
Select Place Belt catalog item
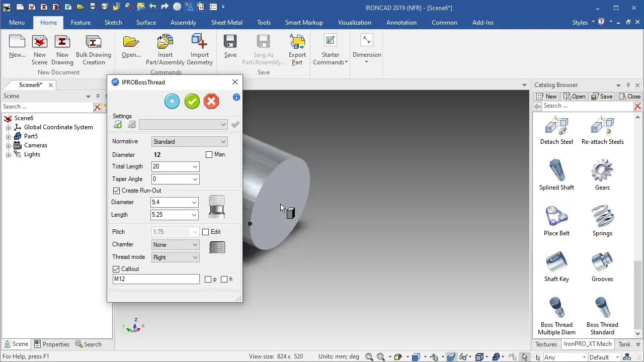click(x=556, y=220)
